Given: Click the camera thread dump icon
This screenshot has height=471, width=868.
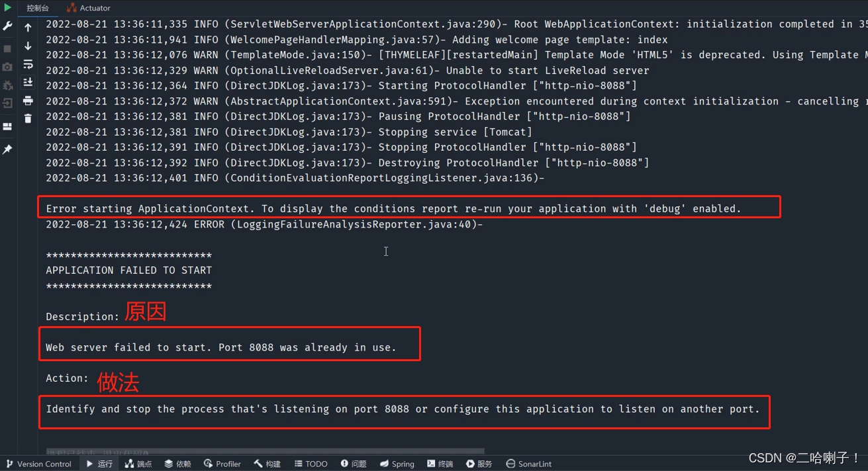Looking at the screenshot, I should pos(7,67).
